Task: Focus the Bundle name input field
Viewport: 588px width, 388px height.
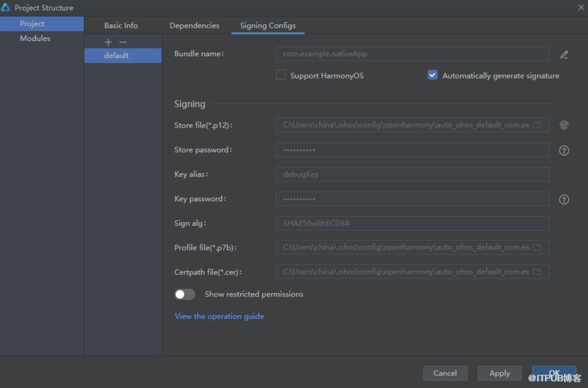Action: [412, 54]
